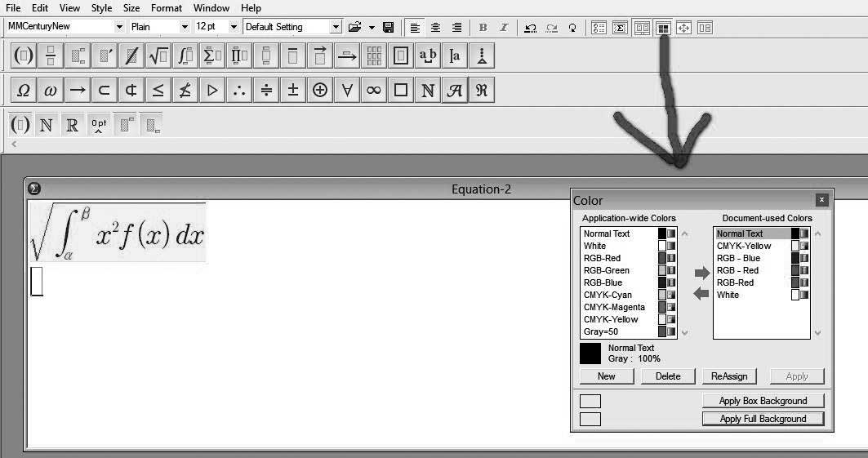Enable center alignment
Image resolution: width=868 pixels, height=458 pixels.
436,27
